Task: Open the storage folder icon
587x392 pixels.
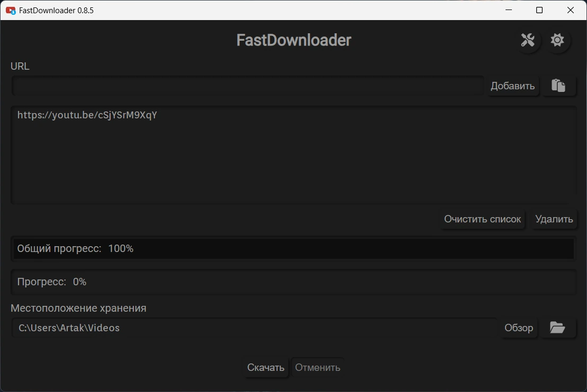Action: tap(557, 328)
